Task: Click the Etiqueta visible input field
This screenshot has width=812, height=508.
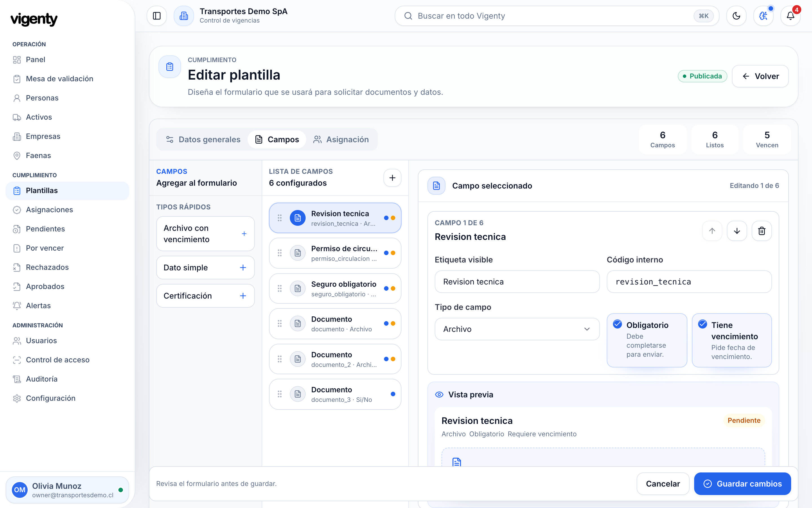Action: click(x=517, y=282)
